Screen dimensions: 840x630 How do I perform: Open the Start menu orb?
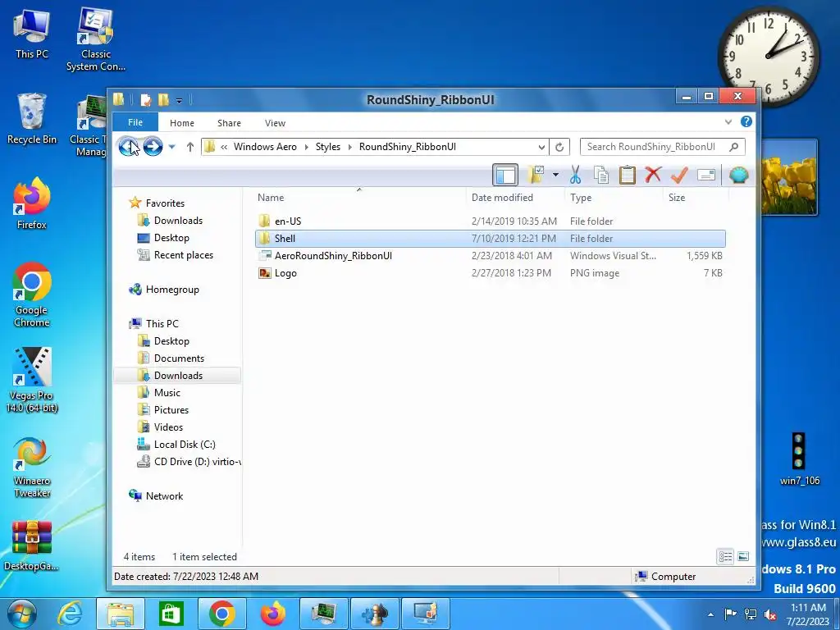coord(22,614)
